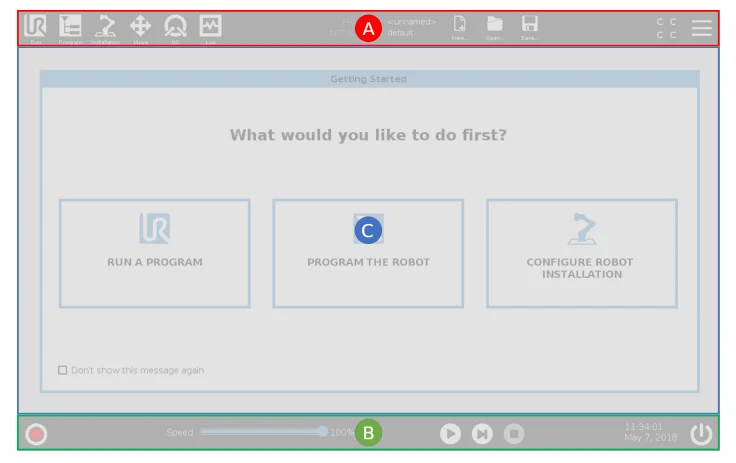
Task: Create a new program with New icon
Action: pyautogui.click(x=460, y=26)
